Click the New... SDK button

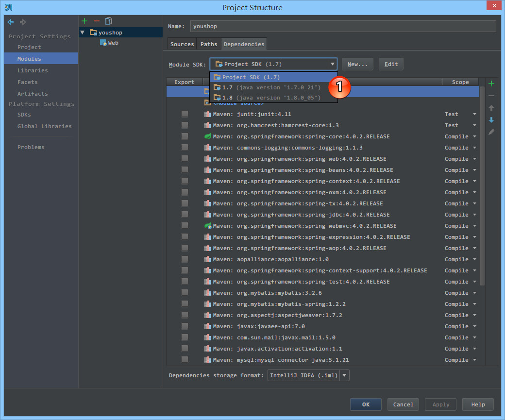(357, 64)
